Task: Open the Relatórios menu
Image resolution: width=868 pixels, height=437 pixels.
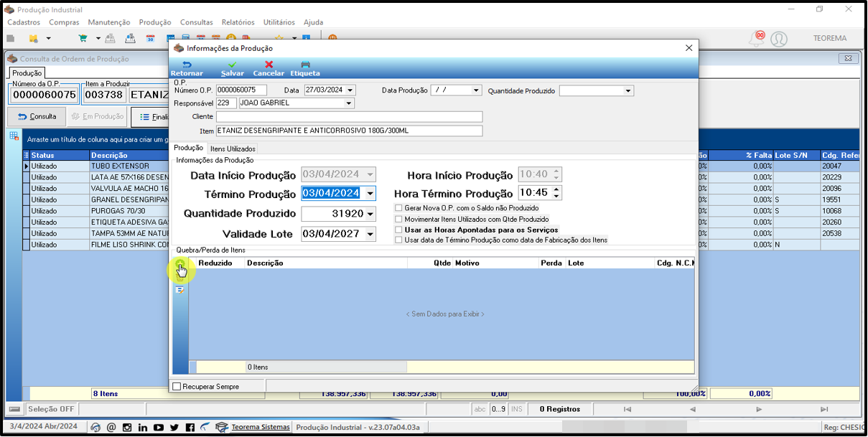Action: point(238,22)
